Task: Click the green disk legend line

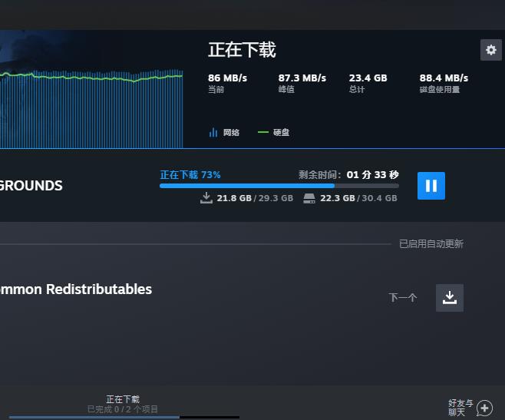Action: [263, 132]
